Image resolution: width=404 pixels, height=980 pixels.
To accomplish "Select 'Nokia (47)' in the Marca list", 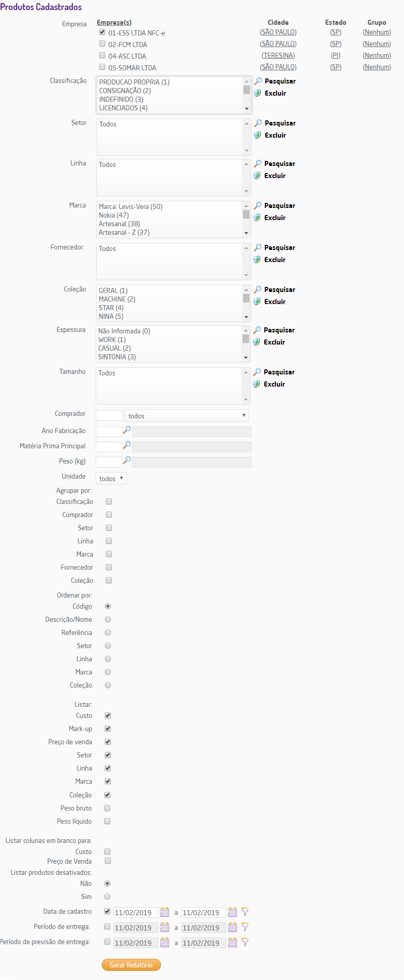I will pyautogui.click(x=114, y=215).
